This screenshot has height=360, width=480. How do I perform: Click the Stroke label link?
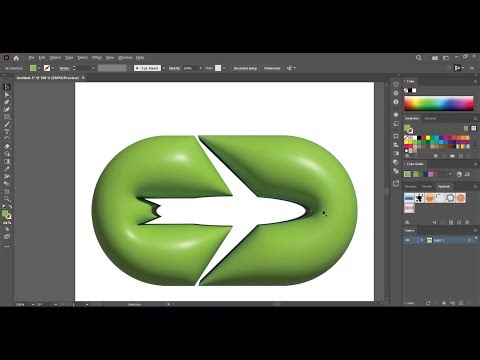64,68
